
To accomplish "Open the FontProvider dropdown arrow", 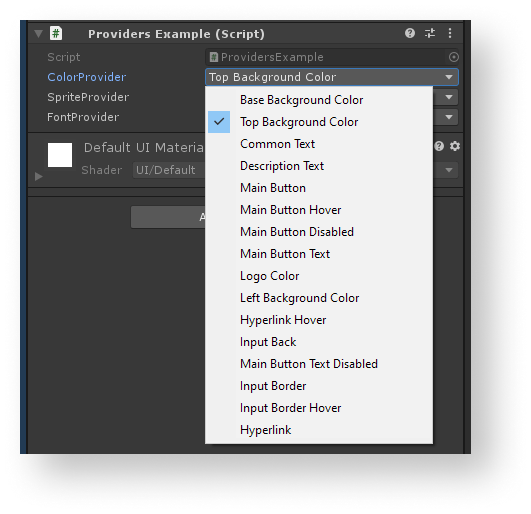I will pos(449,117).
